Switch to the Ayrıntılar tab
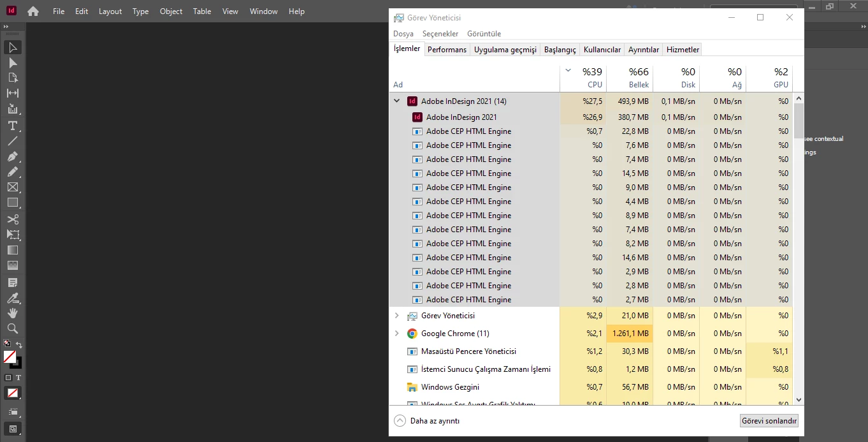The height and width of the screenshot is (442, 868). [644, 50]
